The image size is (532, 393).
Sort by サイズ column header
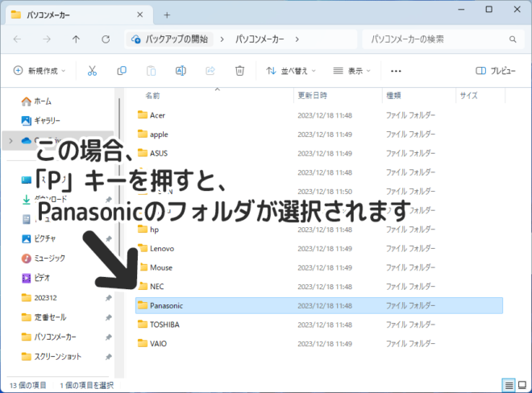point(468,95)
